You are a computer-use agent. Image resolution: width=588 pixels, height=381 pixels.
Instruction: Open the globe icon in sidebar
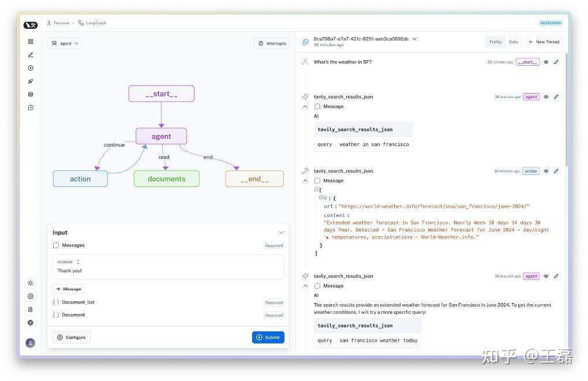click(31, 323)
